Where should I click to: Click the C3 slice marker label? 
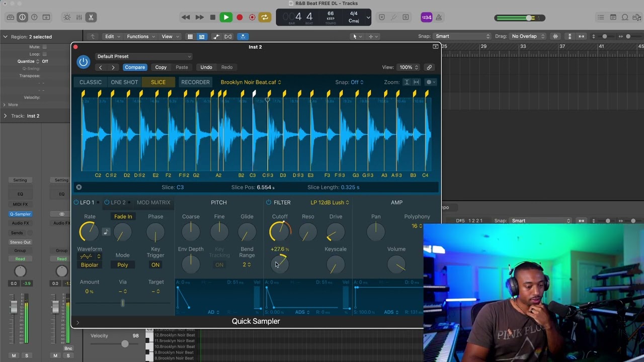[253, 175]
